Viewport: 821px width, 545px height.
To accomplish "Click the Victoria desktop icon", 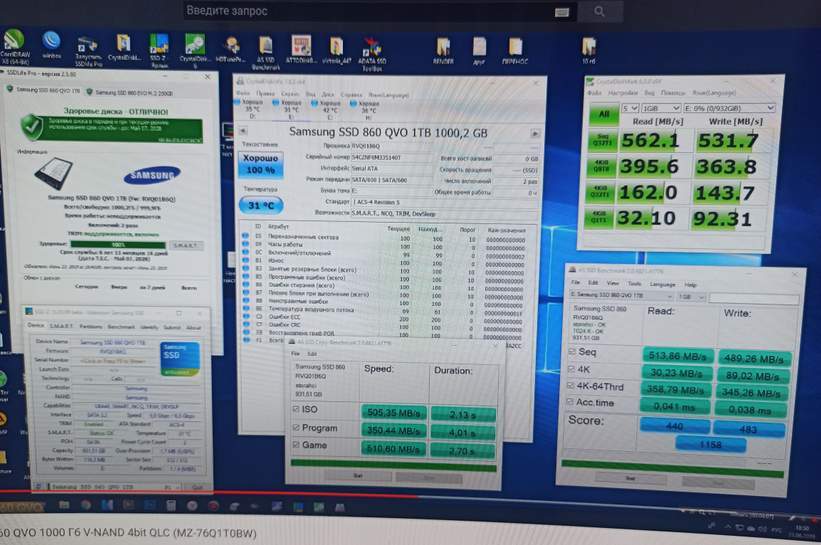I will (x=336, y=48).
